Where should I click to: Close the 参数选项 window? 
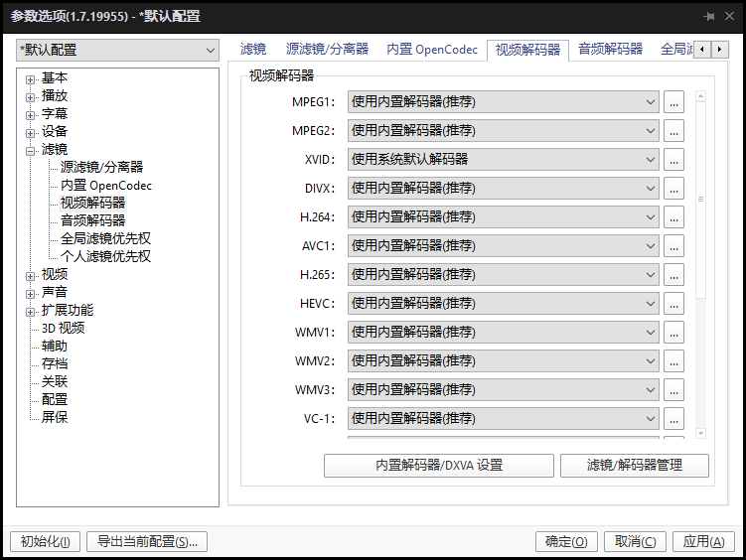click(x=729, y=16)
